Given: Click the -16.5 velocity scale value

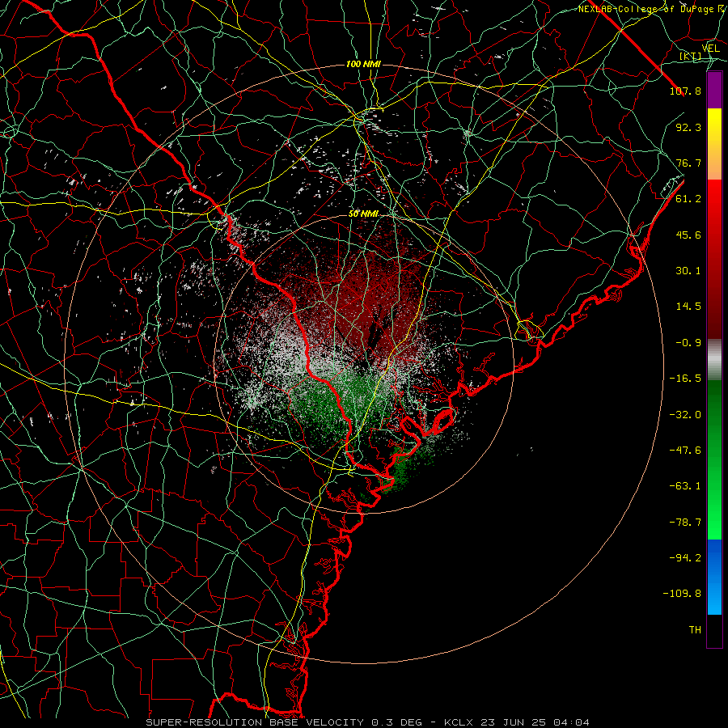Looking at the screenshot, I should pos(685,379).
